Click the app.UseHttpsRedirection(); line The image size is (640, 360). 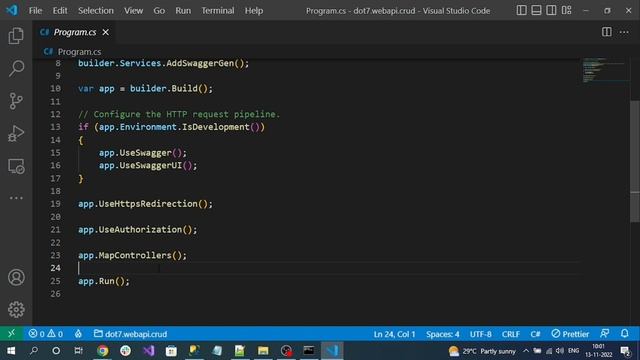[145, 204]
